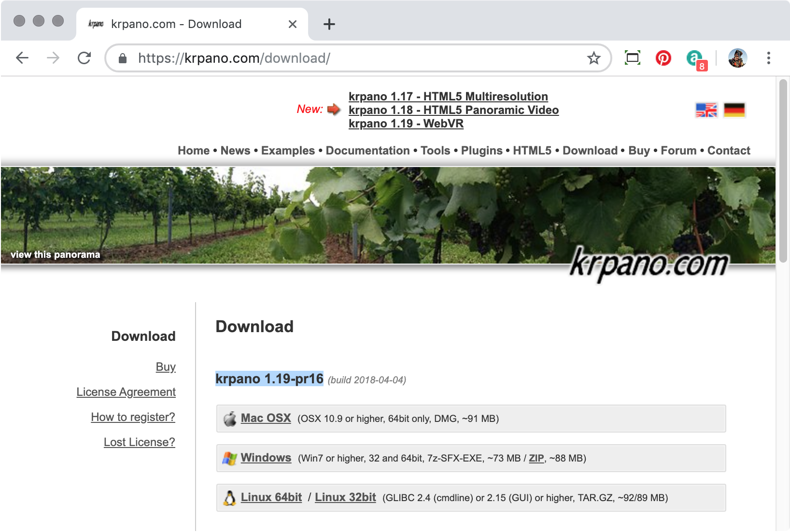Download the Linux 32bit package

(x=345, y=497)
